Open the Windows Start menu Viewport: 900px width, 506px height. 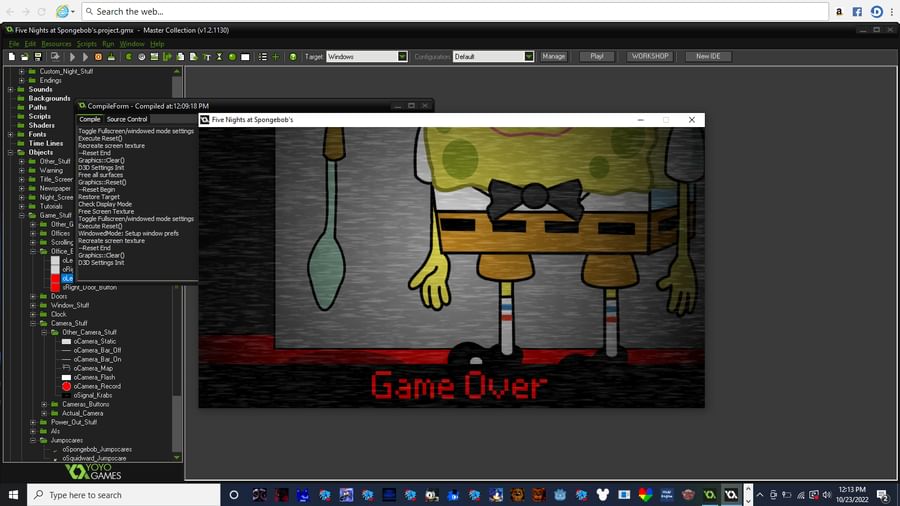(x=13, y=495)
